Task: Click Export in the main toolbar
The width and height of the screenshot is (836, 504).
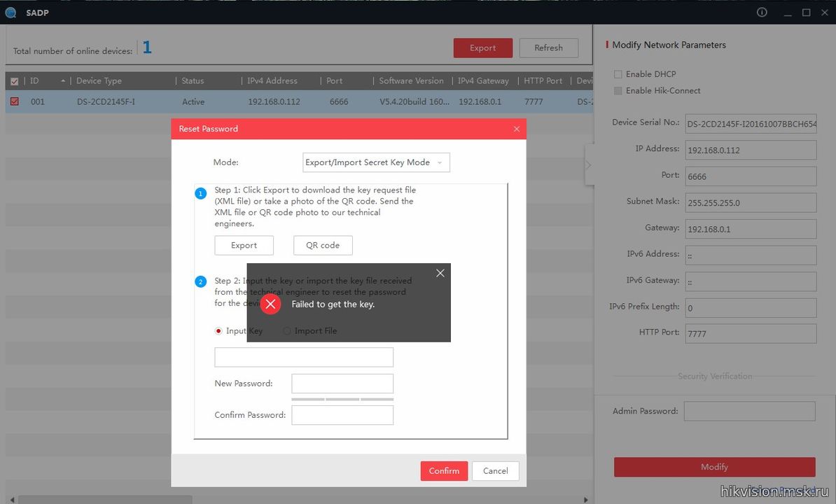Action: click(x=483, y=48)
